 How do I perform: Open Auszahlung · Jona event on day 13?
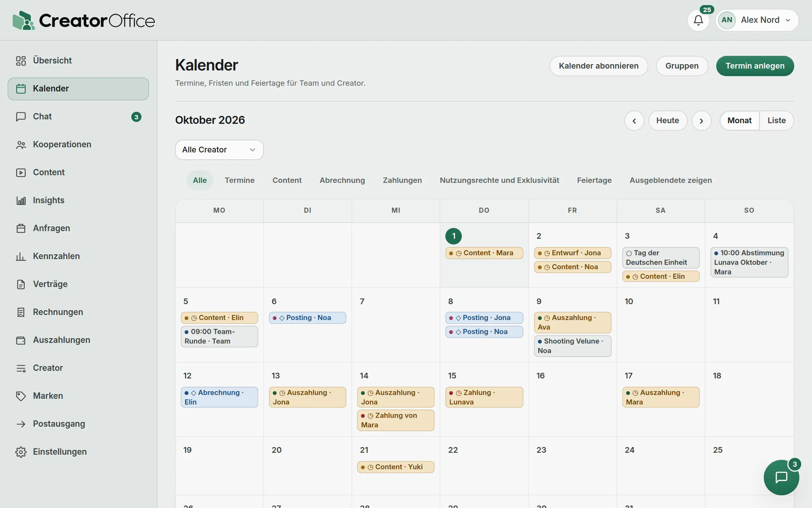pyautogui.click(x=307, y=397)
